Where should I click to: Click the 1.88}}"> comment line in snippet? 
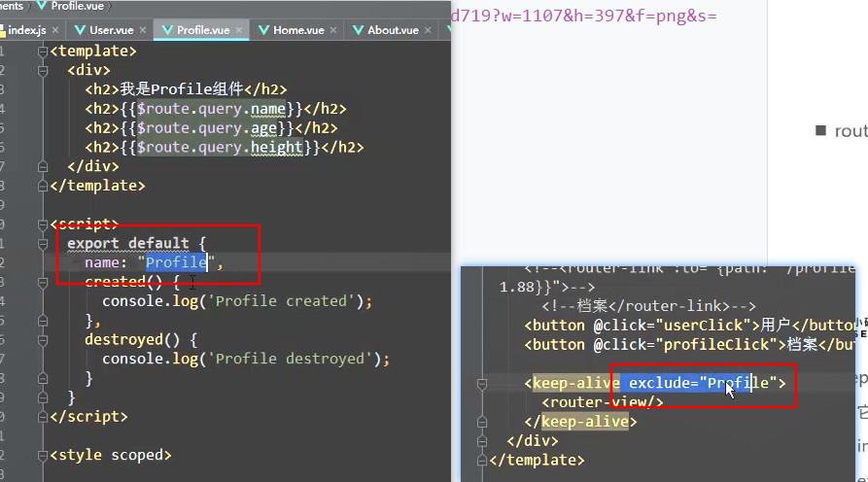tap(547, 287)
